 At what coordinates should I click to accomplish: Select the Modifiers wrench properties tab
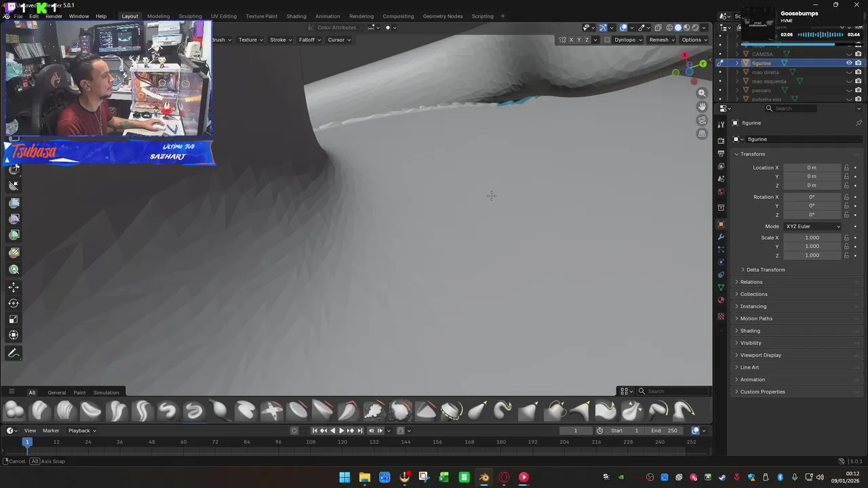721,237
